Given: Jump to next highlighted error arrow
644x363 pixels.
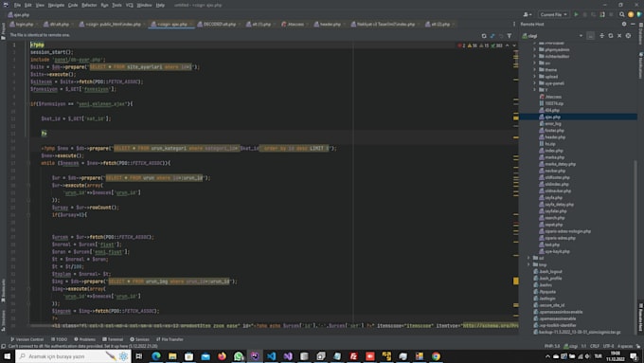Looking at the screenshot, I should [x=514, y=45].
